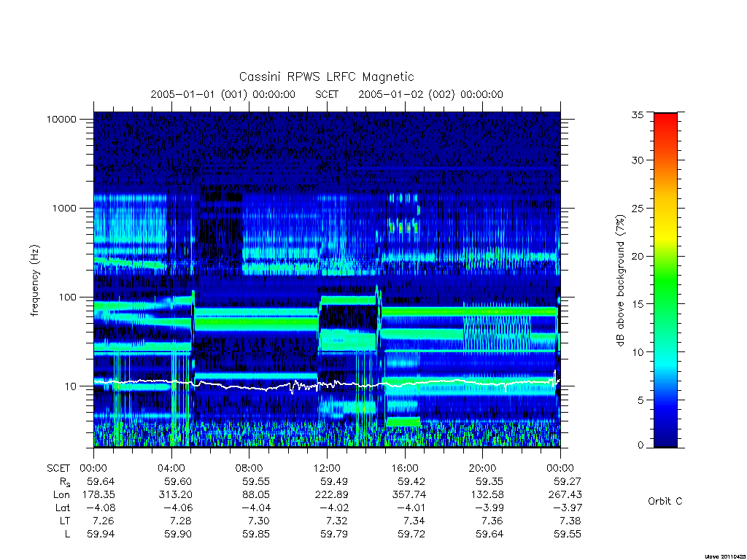Click the '100' frequency tick label
Image resolution: width=747 pixels, height=560 pixels.
(67, 297)
